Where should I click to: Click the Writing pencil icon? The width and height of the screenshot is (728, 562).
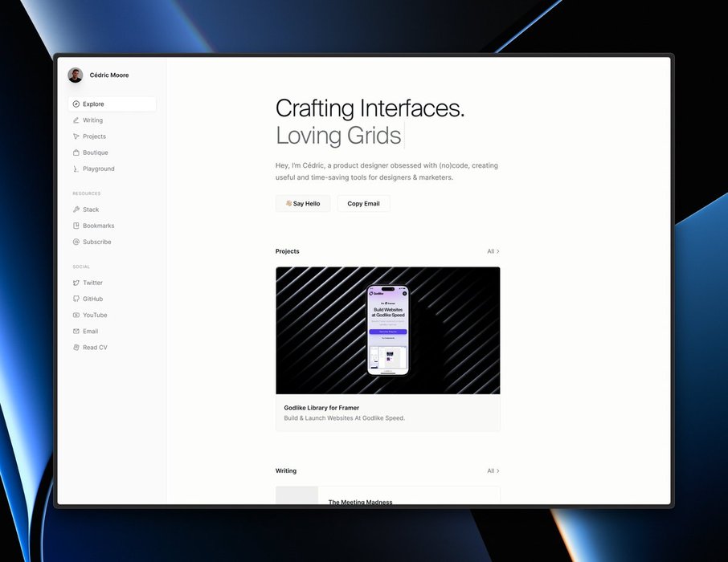(76, 120)
